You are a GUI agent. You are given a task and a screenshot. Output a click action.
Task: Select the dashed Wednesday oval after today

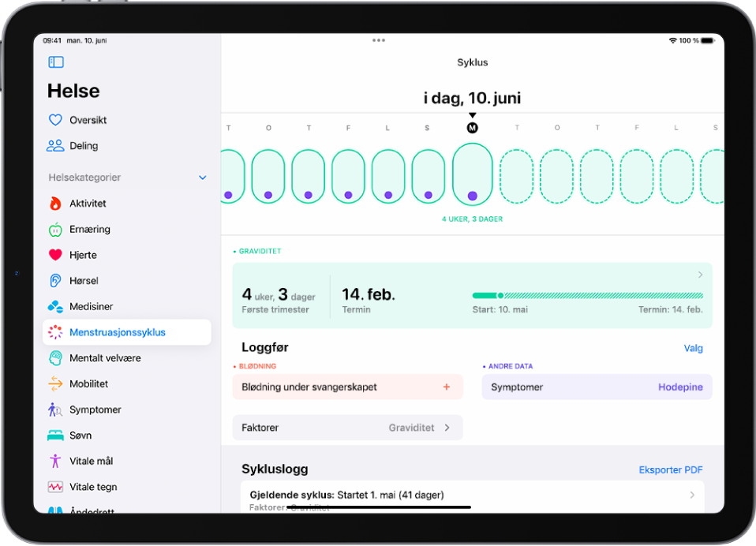[x=556, y=177]
